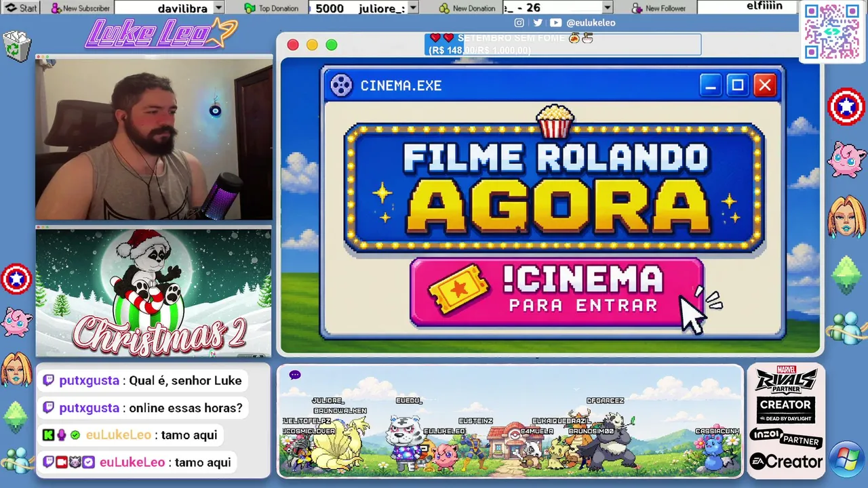
Task: Click the New Donation coins icon
Action: pyautogui.click(x=444, y=8)
